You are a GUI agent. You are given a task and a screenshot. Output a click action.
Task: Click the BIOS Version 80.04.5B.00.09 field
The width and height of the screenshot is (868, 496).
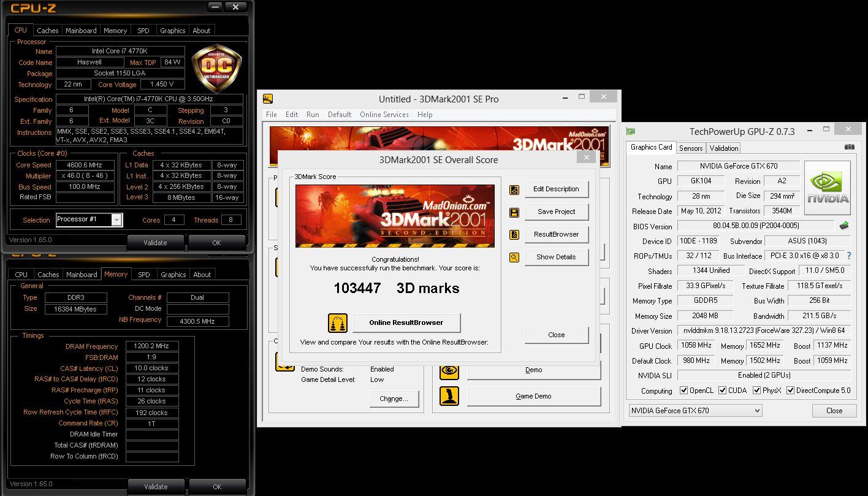(756, 226)
